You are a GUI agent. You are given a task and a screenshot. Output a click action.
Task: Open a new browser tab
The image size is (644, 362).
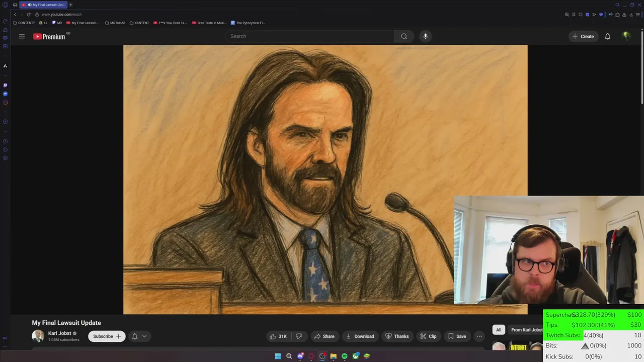70,5
